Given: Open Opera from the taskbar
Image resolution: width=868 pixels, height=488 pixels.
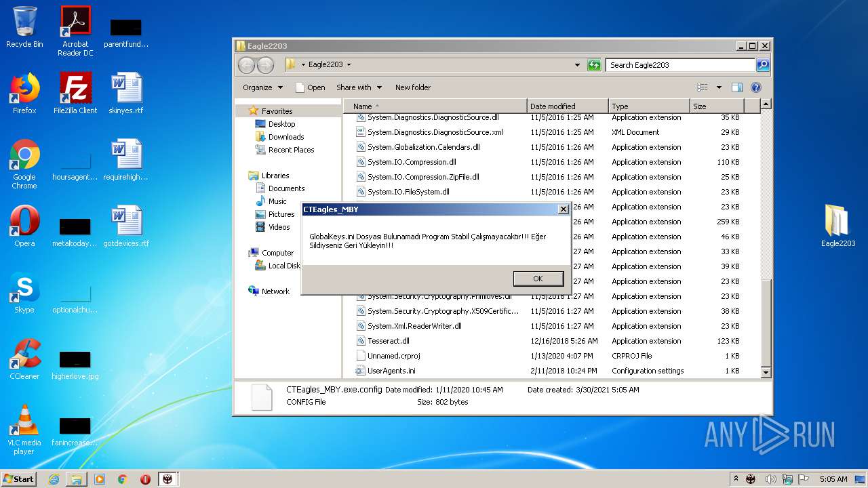Looking at the screenshot, I should pyautogui.click(x=145, y=479).
